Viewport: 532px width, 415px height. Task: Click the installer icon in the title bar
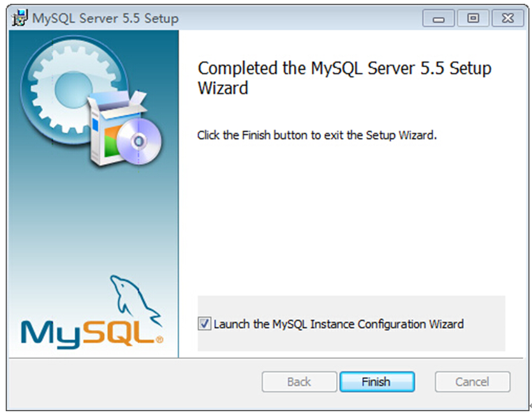click(19, 19)
